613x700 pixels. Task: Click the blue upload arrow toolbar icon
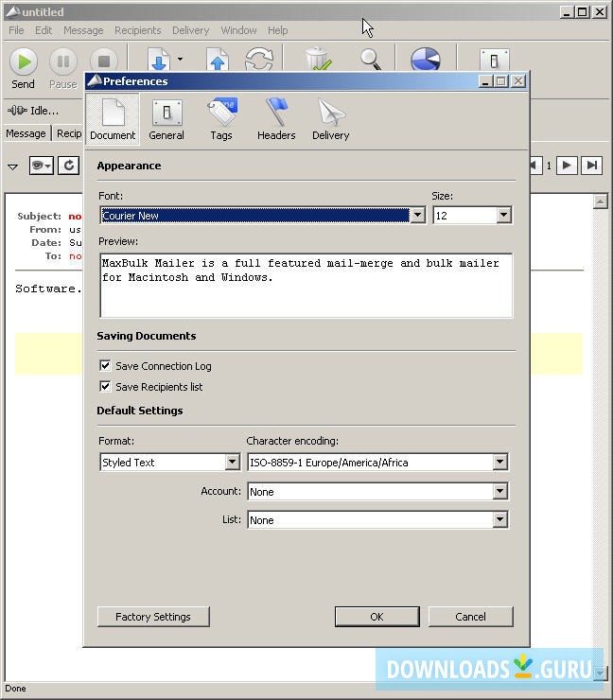pyautogui.click(x=218, y=60)
